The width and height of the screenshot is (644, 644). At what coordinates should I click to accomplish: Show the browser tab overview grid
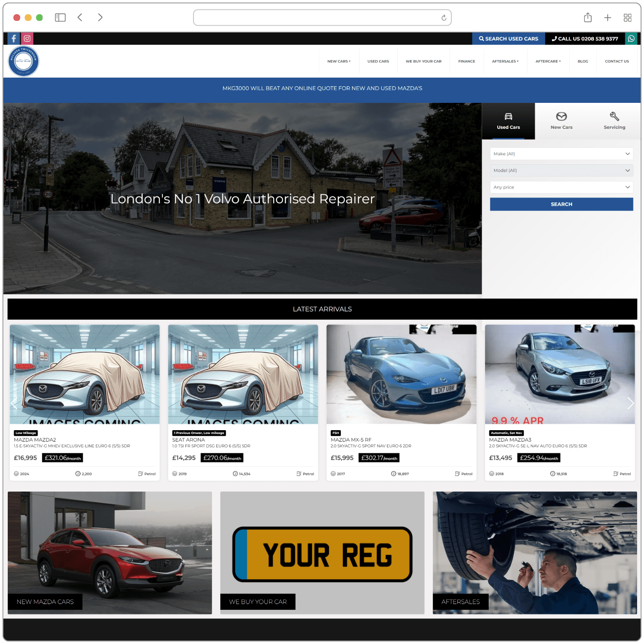pyautogui.click(x=627, y=17)
